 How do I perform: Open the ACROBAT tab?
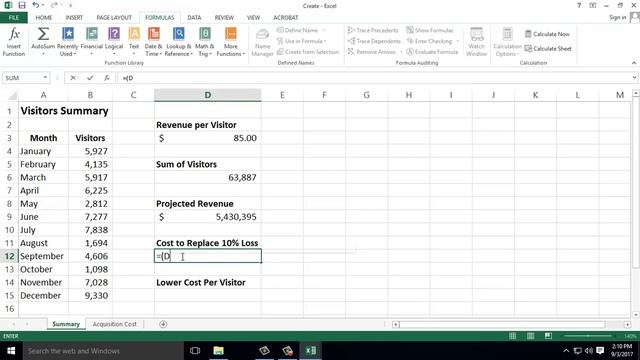pos(286,18)
